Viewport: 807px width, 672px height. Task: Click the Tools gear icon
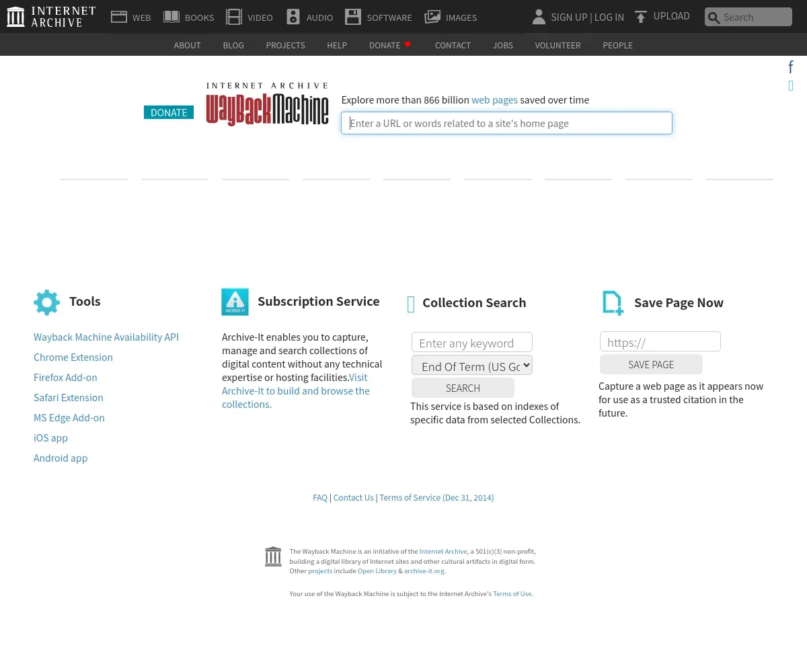coord(47,302)
